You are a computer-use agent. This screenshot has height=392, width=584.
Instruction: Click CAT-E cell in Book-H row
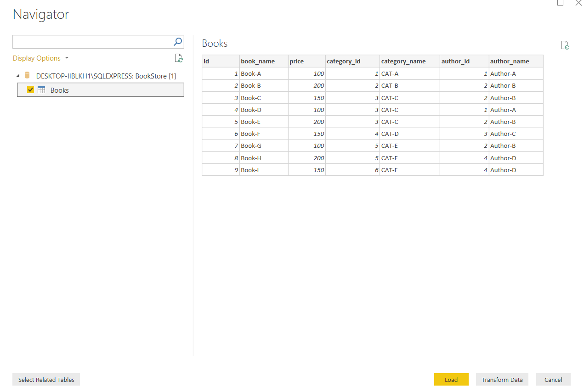(x=410, y=158)
